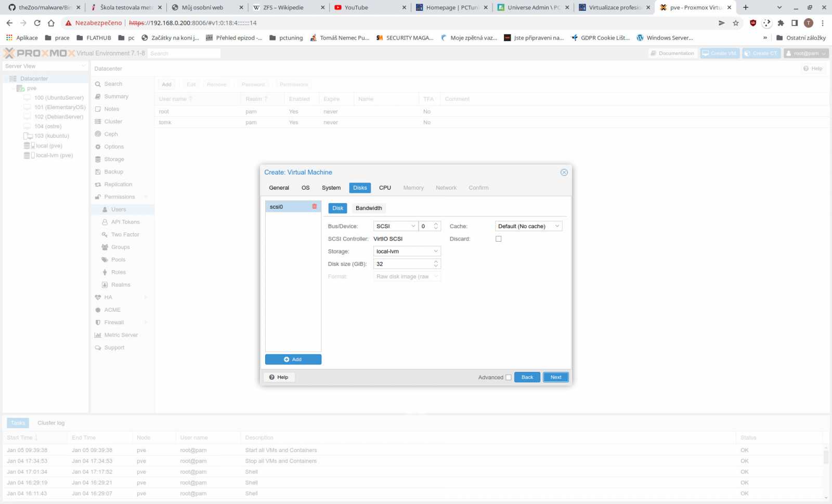Delete the scsi0 disk with trash icon
Viewport: 832px width, 504px height.
click(314, 206)
